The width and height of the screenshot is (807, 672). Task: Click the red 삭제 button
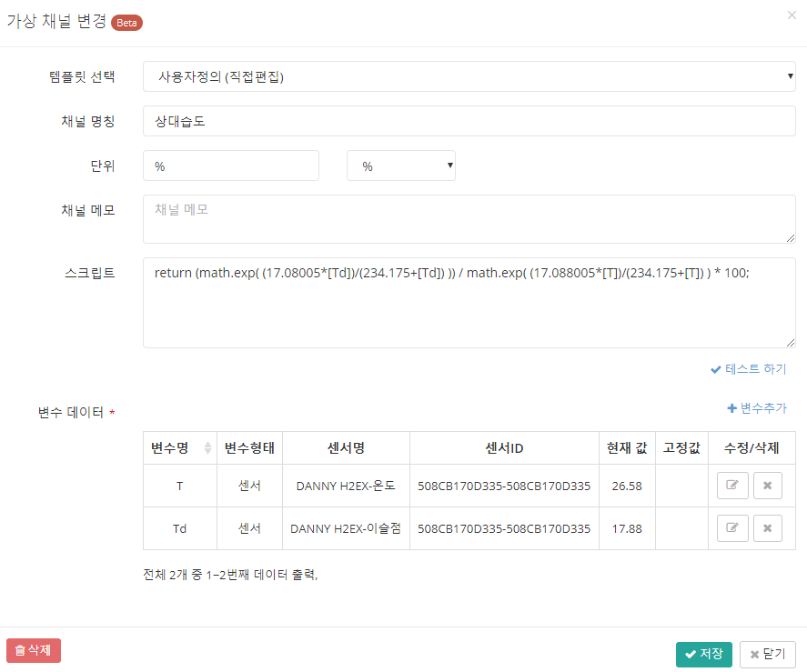pos(34,650)
